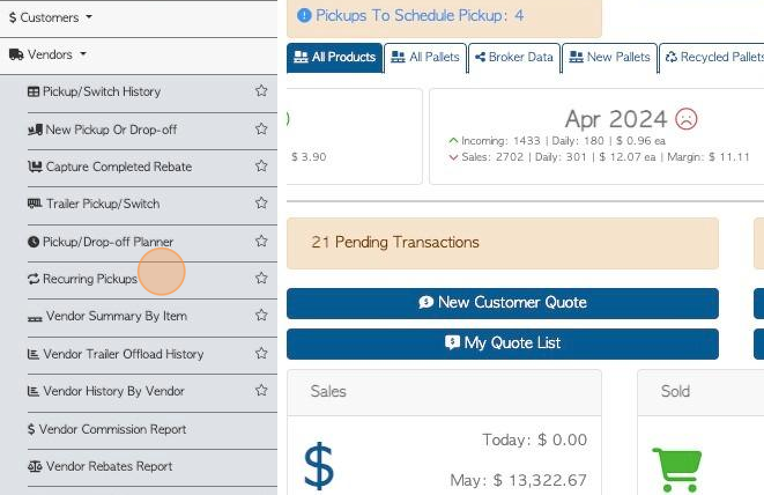
Task: Favorite Pickup/Switch History with its star
Action: click(x=261, y=91)
